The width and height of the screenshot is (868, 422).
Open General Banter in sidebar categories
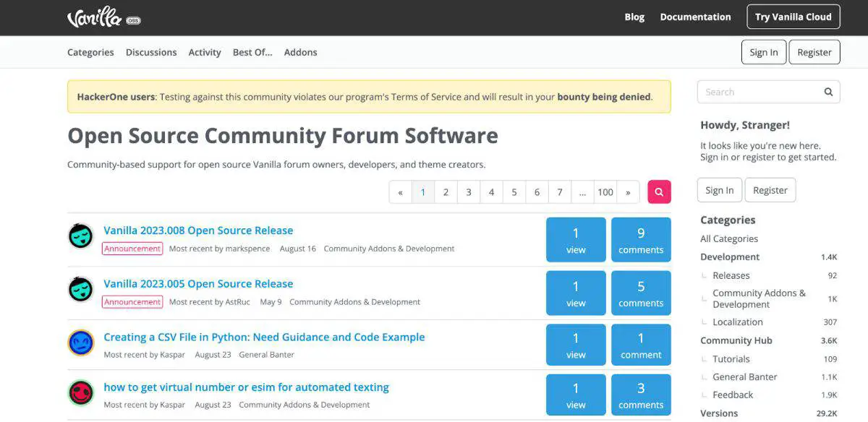coord(745,376)
